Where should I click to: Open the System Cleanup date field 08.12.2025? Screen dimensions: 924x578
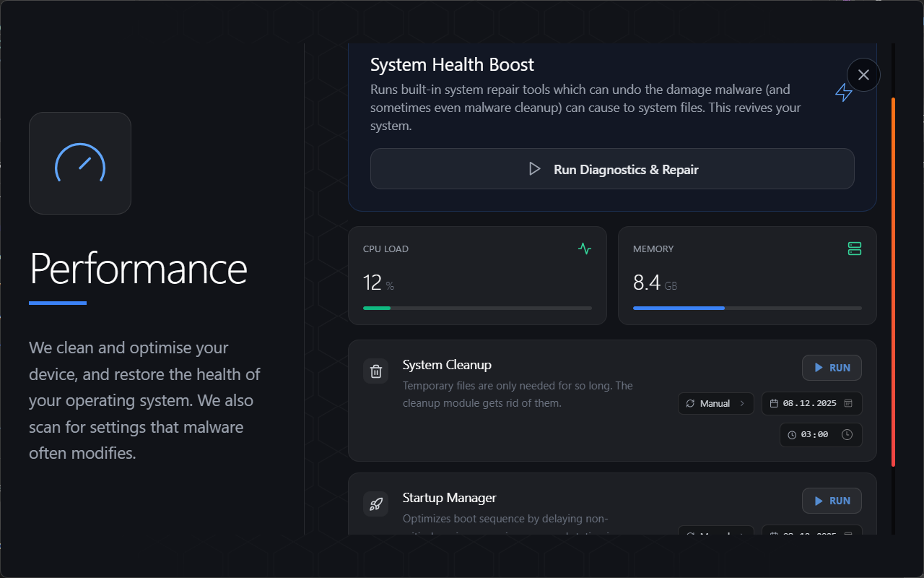(x=811, y=403)
